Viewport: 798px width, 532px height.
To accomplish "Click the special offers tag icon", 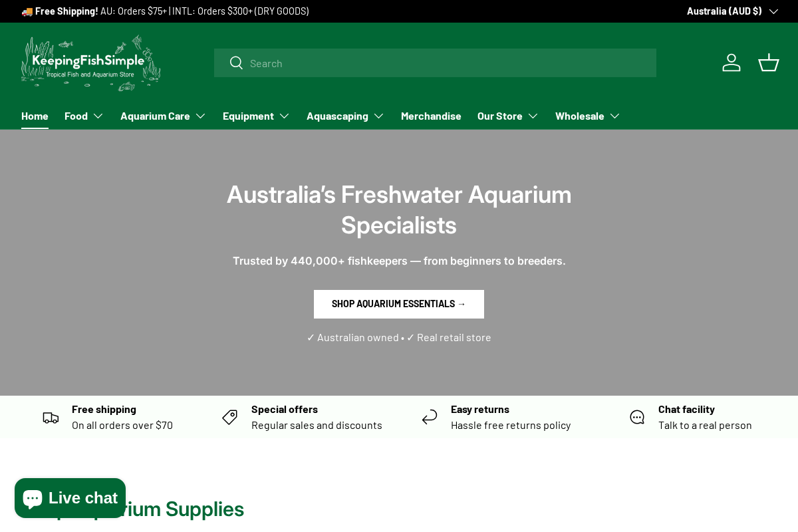I will 229,417.
